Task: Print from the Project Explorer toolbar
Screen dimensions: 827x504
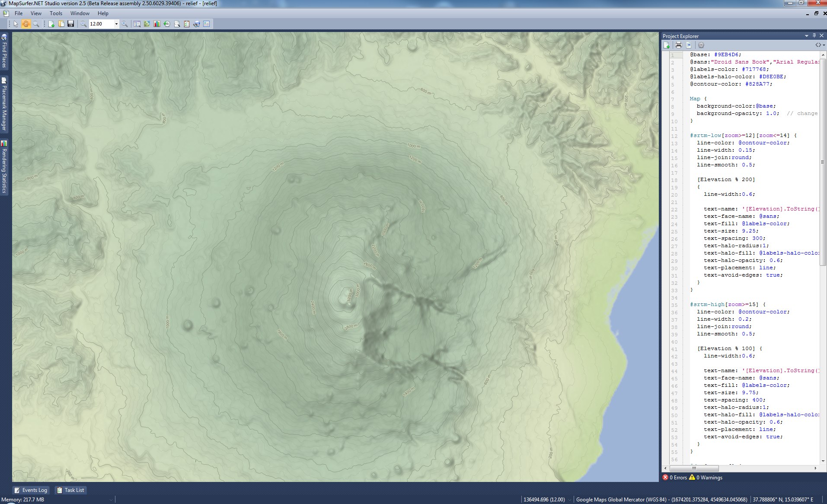Action: 678,45
